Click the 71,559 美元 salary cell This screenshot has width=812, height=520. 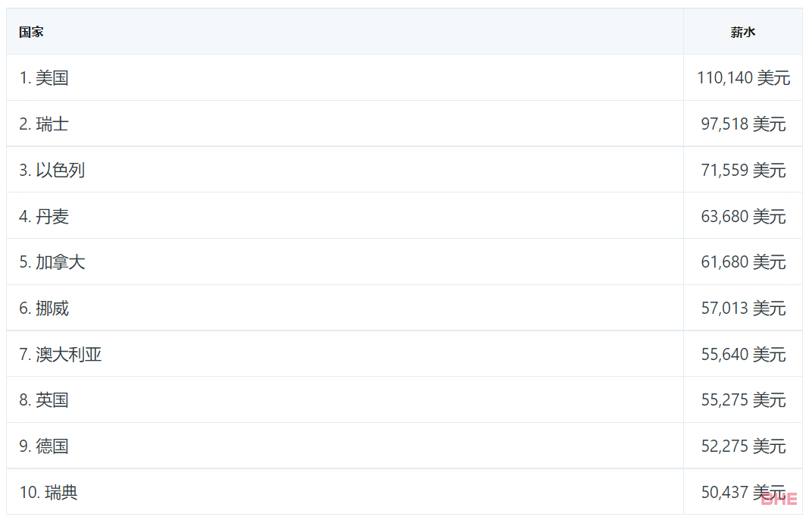743,171
